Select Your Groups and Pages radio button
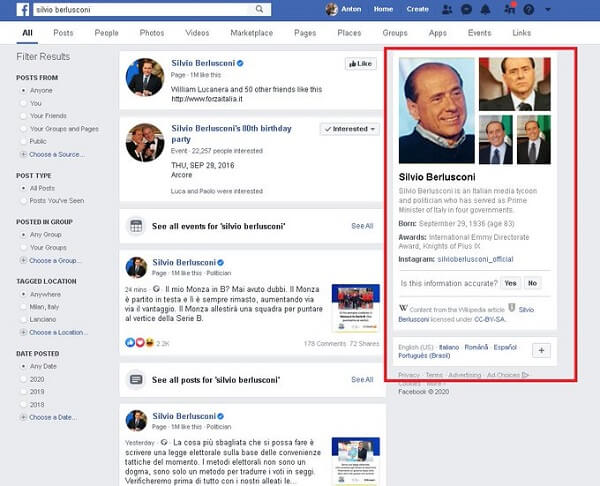 click(23, 129)
